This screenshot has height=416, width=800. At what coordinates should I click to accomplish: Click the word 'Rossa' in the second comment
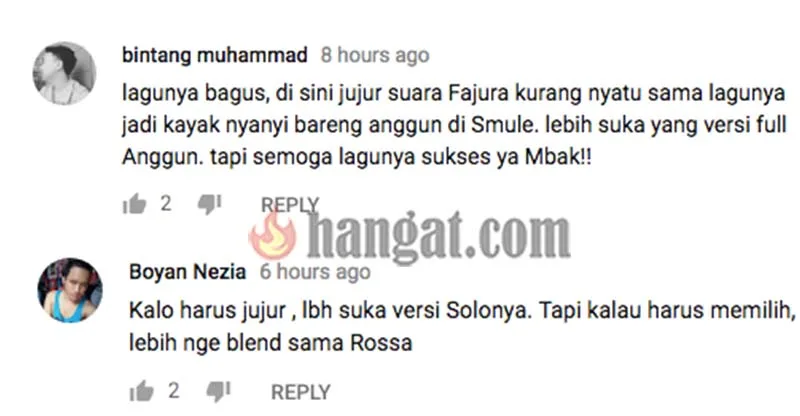381,342
